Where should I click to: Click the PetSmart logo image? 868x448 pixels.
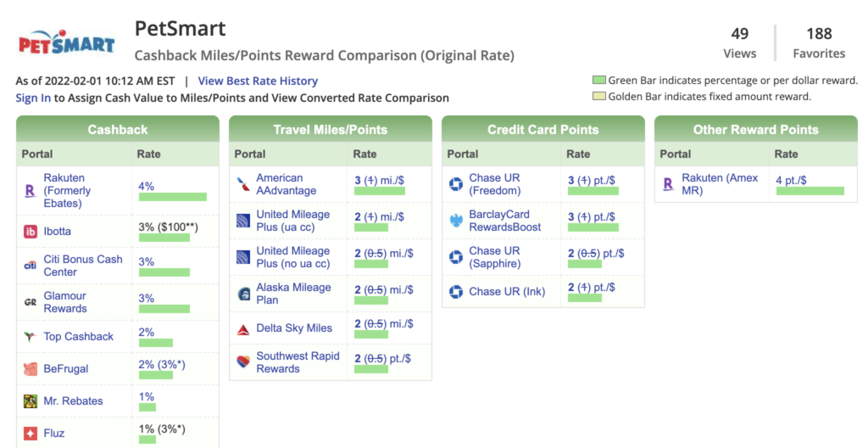click(66, 42)
